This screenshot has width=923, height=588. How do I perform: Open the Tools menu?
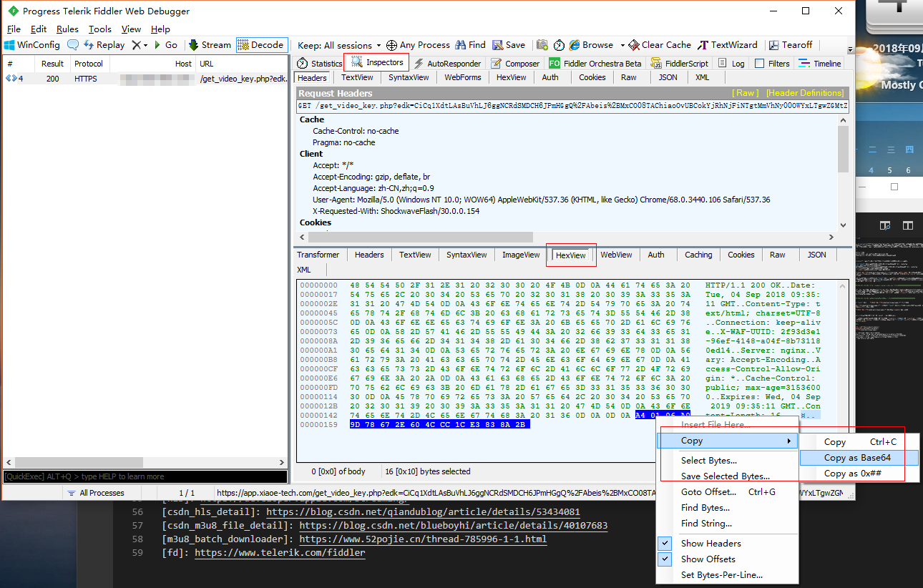tap(100, 29)
